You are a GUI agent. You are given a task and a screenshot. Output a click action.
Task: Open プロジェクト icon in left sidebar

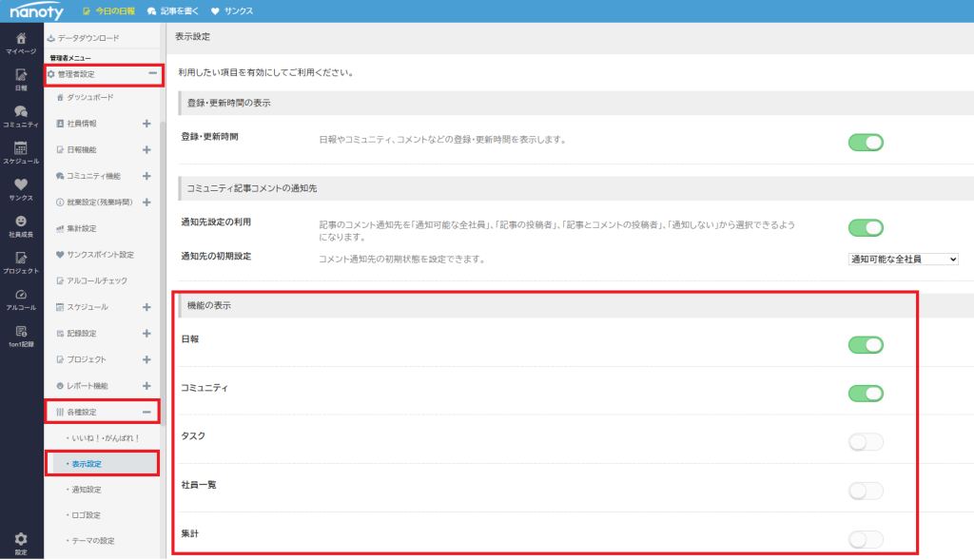21,260
